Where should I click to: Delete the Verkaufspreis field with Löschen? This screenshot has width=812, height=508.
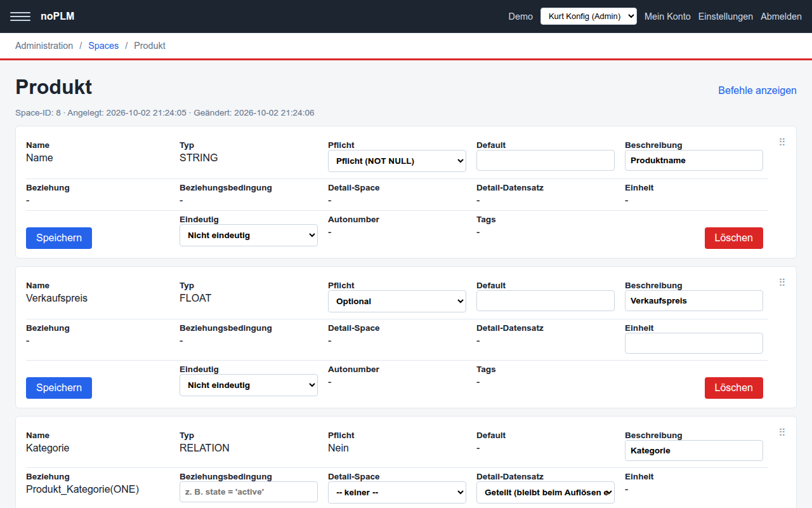(x=734, y=388)
